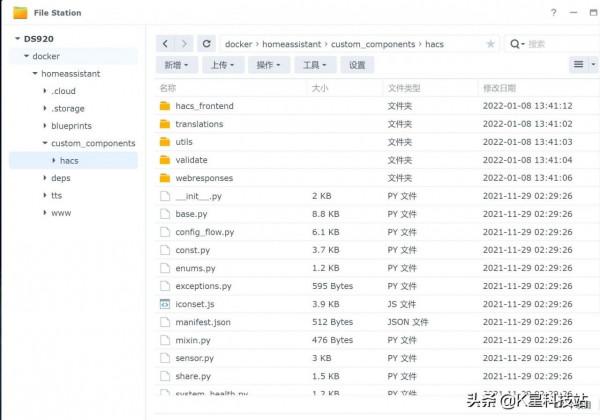Expand the hacs tree node arrow

[54, 160]
